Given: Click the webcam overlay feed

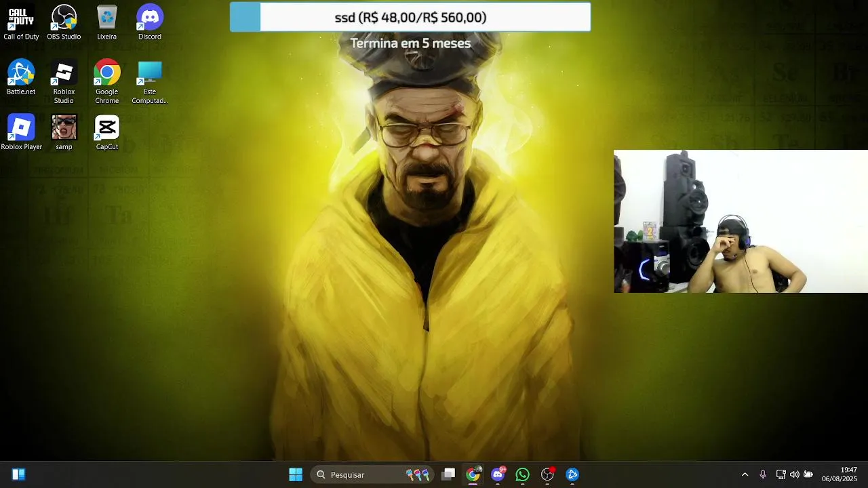Looking at the screenshot, I should 741,222.
